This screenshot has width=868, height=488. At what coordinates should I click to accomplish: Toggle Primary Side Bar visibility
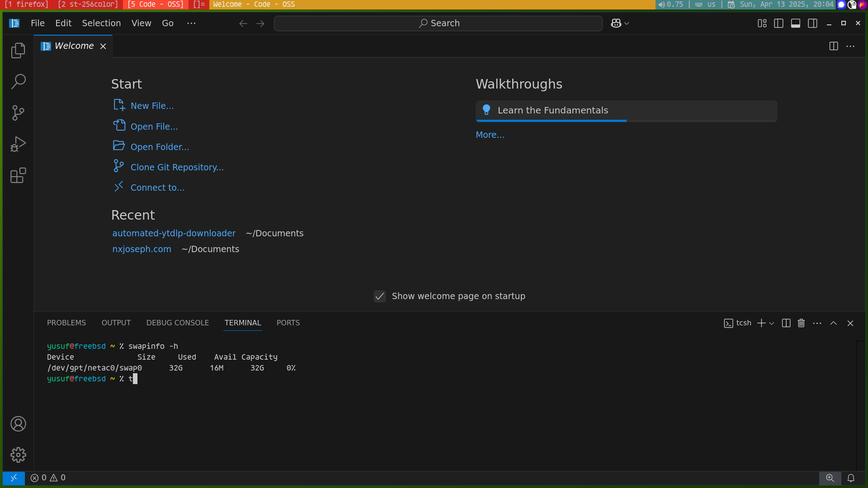click(x=778, y=23)
